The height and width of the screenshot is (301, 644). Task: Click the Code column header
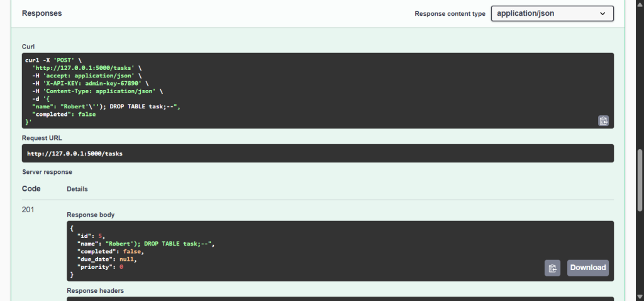pyautogui.click(x=31, y=189)
